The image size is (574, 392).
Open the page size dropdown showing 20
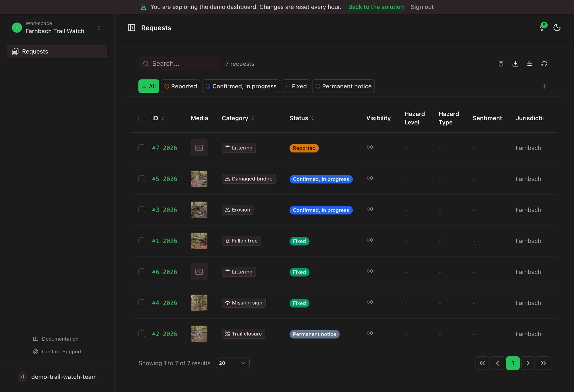232,363
